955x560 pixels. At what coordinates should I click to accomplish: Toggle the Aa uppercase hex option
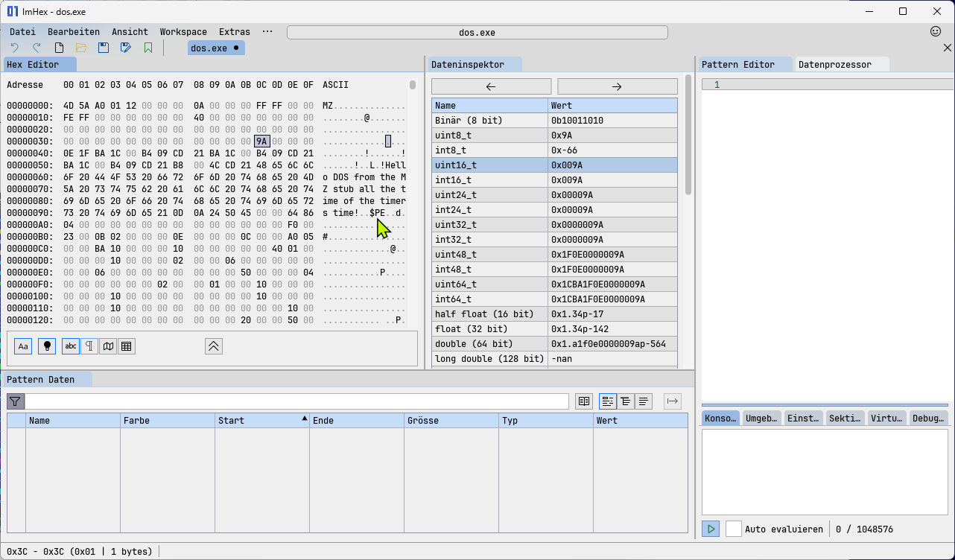(x=23, y=346)
